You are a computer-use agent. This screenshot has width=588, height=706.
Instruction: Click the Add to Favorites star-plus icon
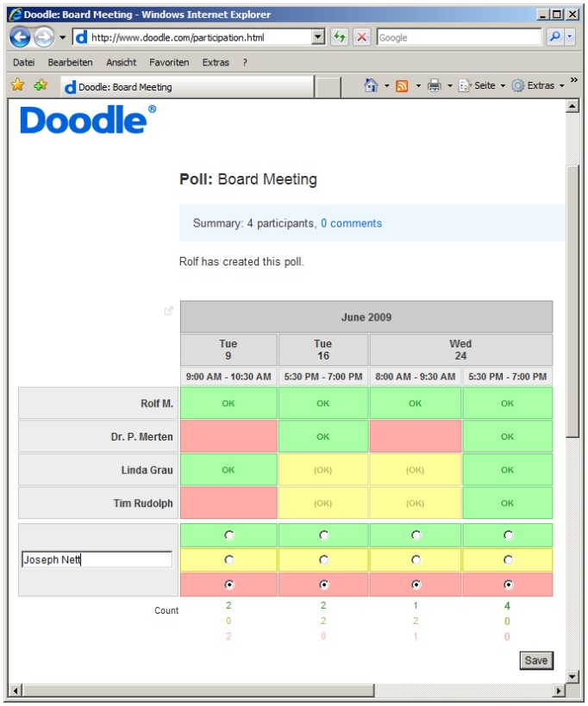coord(41,84)
